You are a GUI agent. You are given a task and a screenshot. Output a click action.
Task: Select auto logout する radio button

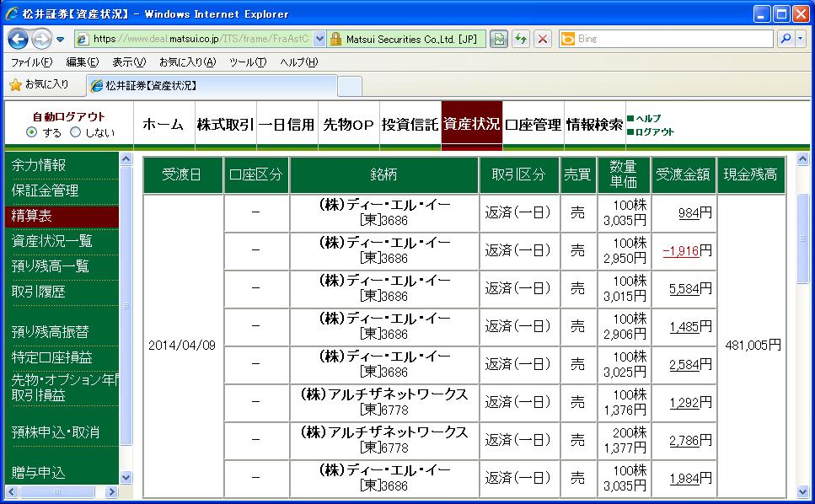coord(32,132)
